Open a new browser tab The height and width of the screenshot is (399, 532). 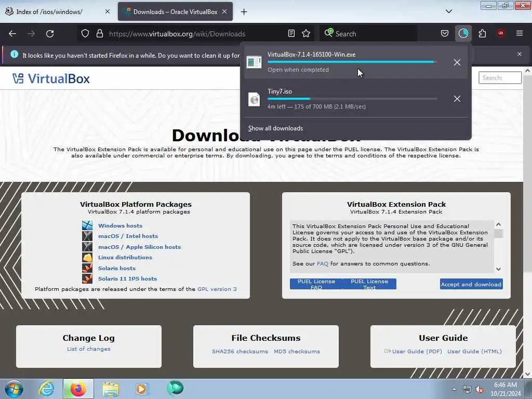(x=244, y=12)
